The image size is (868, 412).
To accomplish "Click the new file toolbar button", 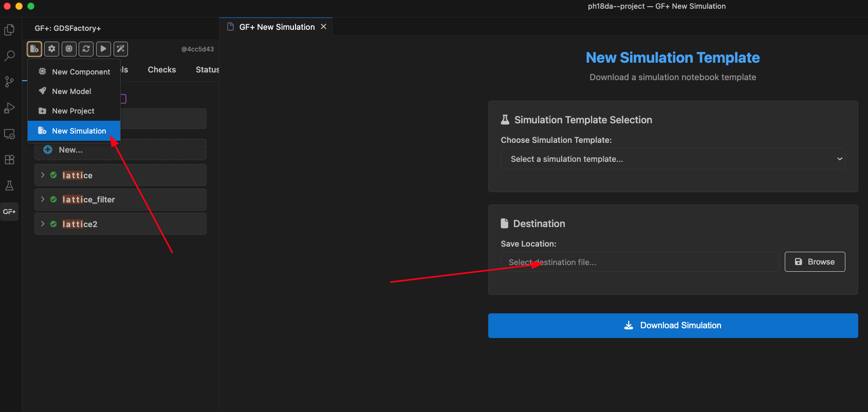I will 34,49.
